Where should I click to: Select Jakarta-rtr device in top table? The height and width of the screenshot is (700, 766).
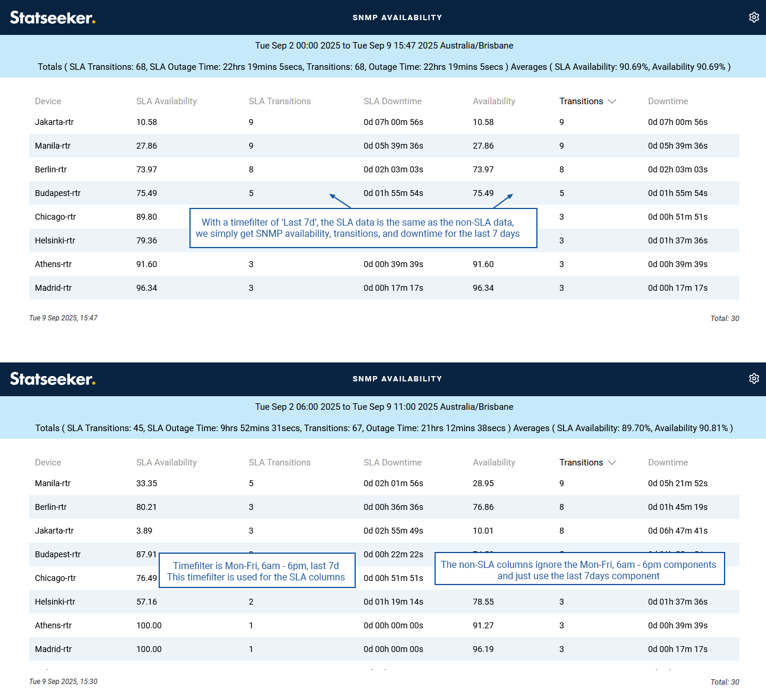54,122
